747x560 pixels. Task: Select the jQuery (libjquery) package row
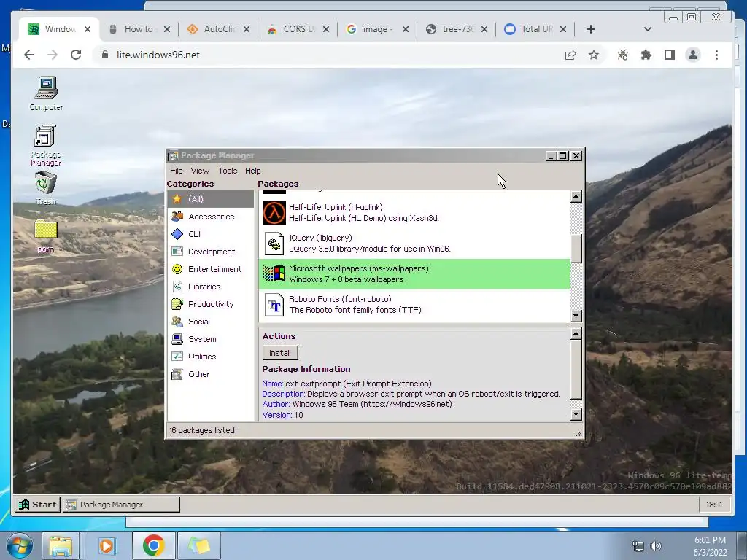click(x=414, y=244)
